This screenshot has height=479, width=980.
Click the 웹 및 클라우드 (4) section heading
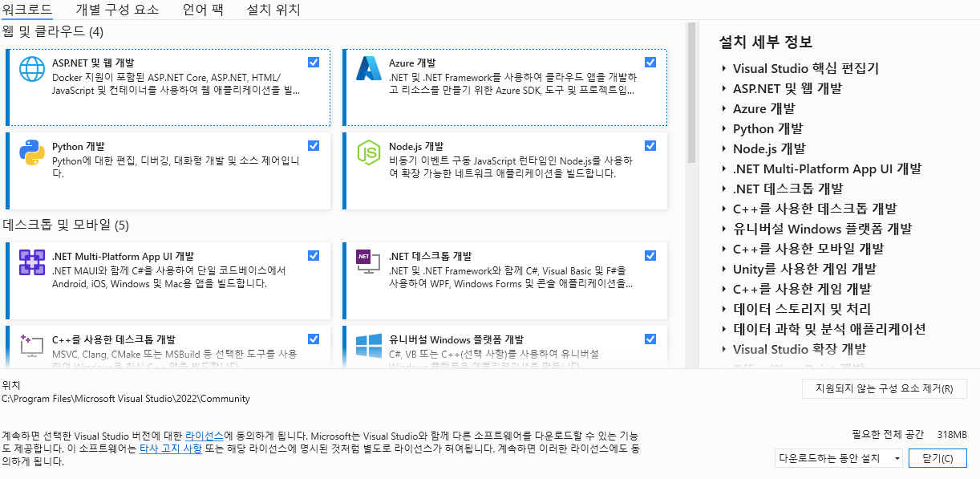[53, 32]
